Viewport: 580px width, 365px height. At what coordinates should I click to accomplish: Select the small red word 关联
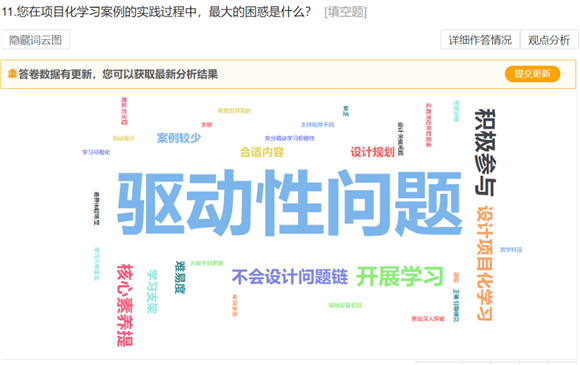pos(206,125)
